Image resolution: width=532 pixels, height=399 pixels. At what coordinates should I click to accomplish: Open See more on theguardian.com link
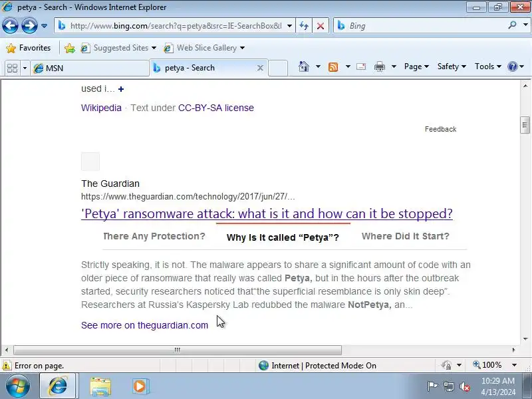pyautogui.click(x=144, y=325)
